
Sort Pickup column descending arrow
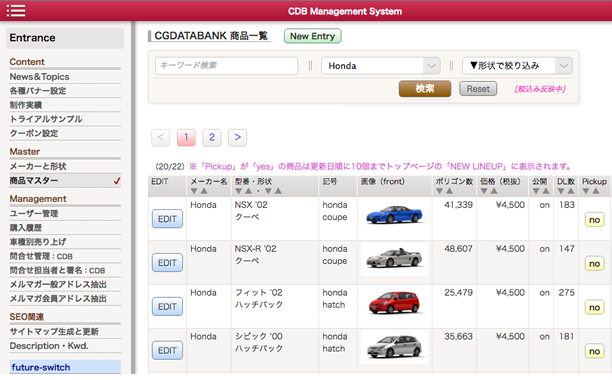(585, 191)
